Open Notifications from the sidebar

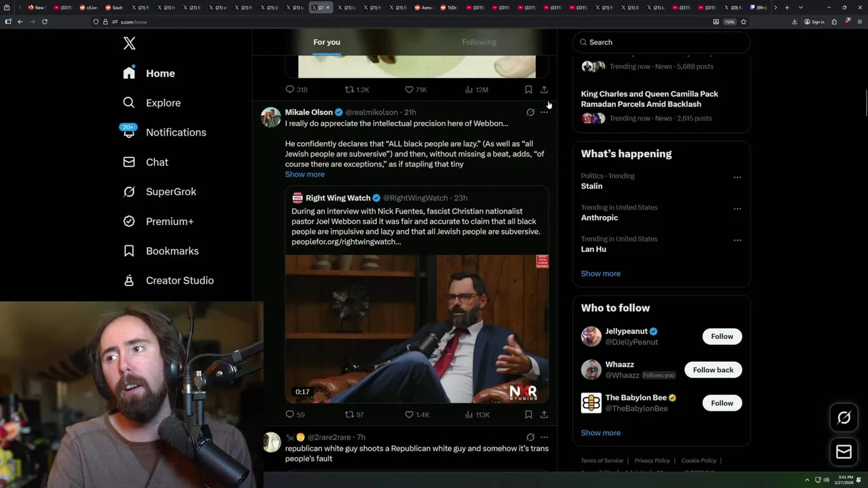click(164, 132)
